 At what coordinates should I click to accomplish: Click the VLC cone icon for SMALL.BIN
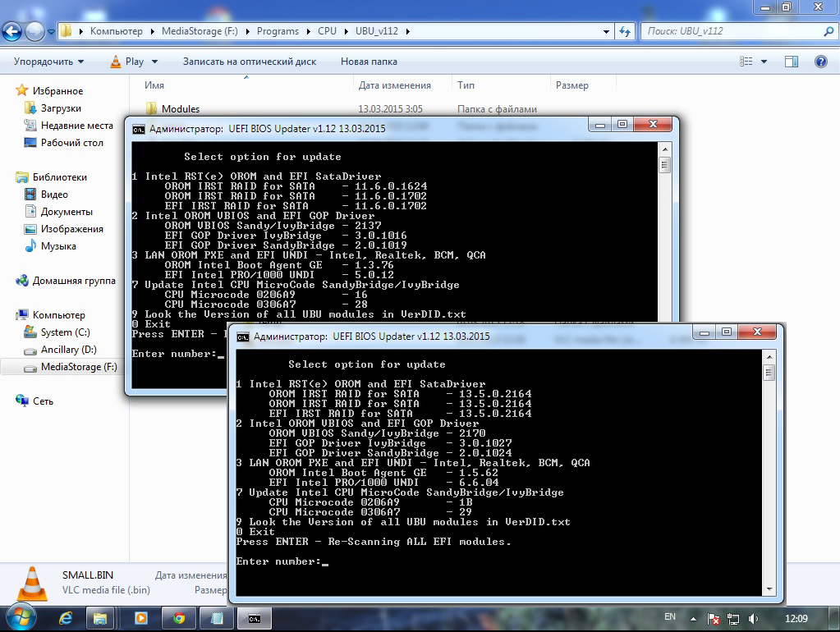click(31, 584)
